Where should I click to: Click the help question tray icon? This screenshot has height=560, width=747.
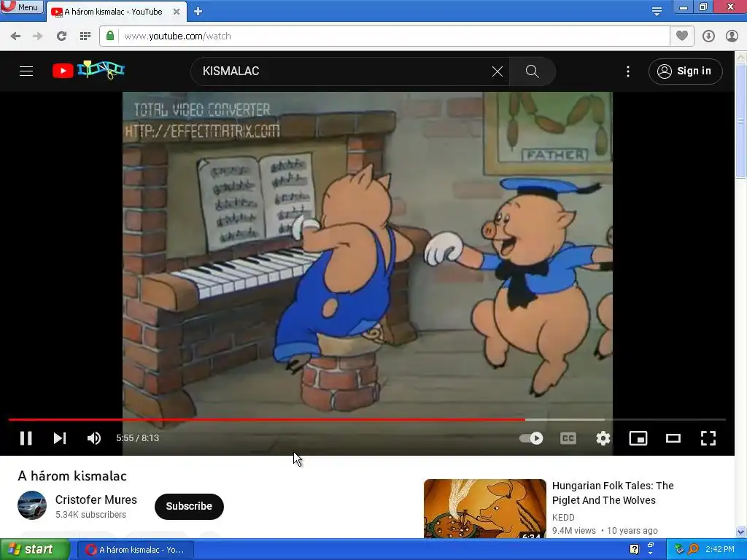(x=634, y=549)
